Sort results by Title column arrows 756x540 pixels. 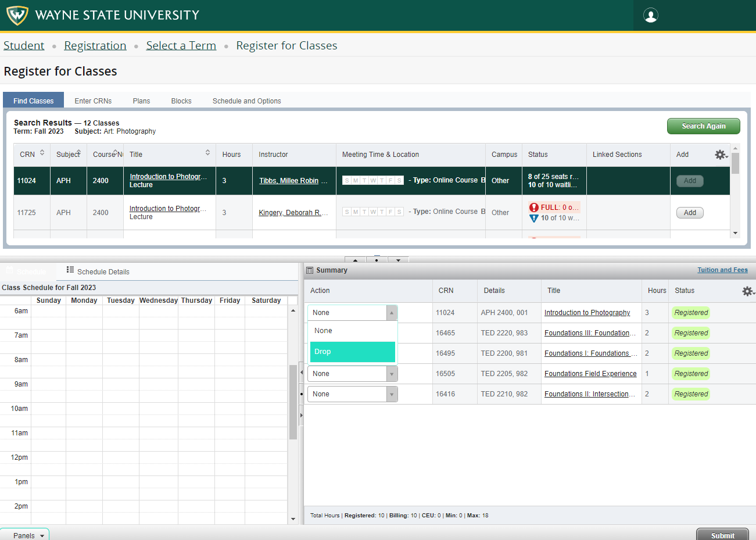coord(207,153)
